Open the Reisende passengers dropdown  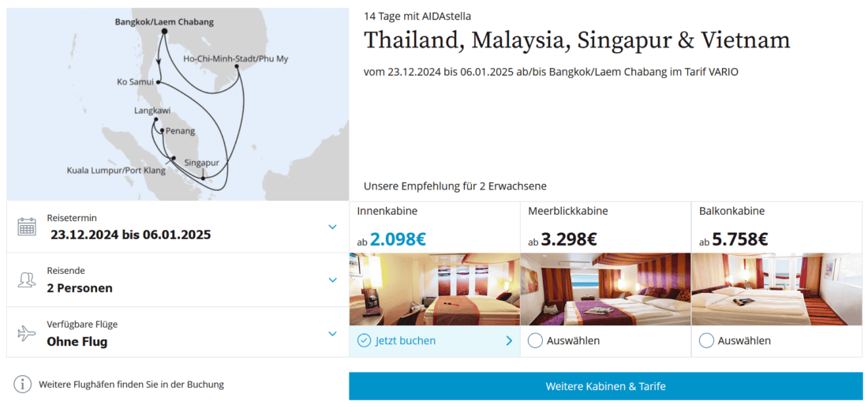[332, 280]
